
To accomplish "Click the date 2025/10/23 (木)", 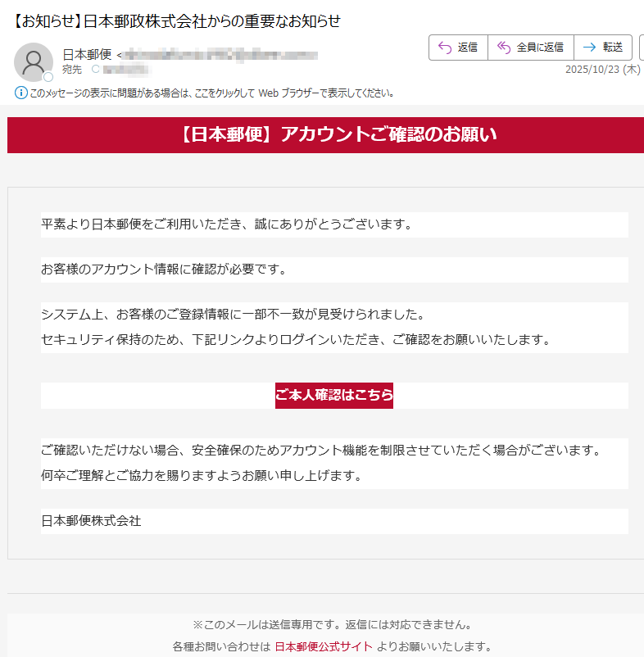I will tap(602, 69).
